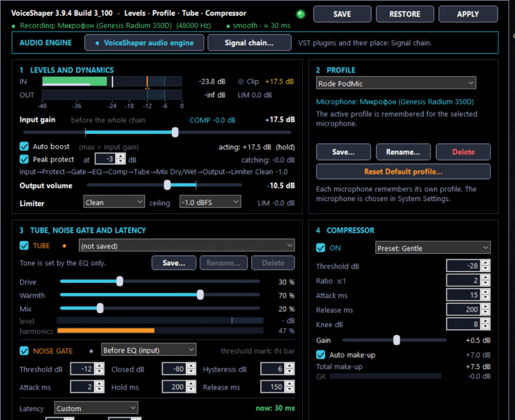
Task: Expand the Limiter Clean mode dropdown
Action: pyautogui.click(x=114, y=202)
